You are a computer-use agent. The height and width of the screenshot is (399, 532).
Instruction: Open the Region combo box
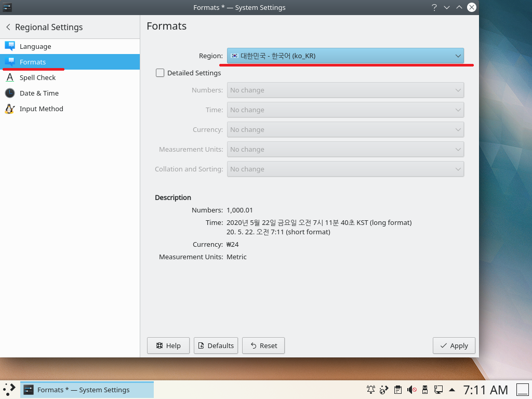345,56
